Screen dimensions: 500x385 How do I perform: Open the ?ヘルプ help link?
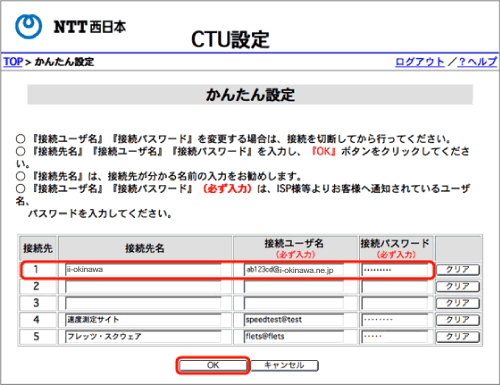(477, 62)
